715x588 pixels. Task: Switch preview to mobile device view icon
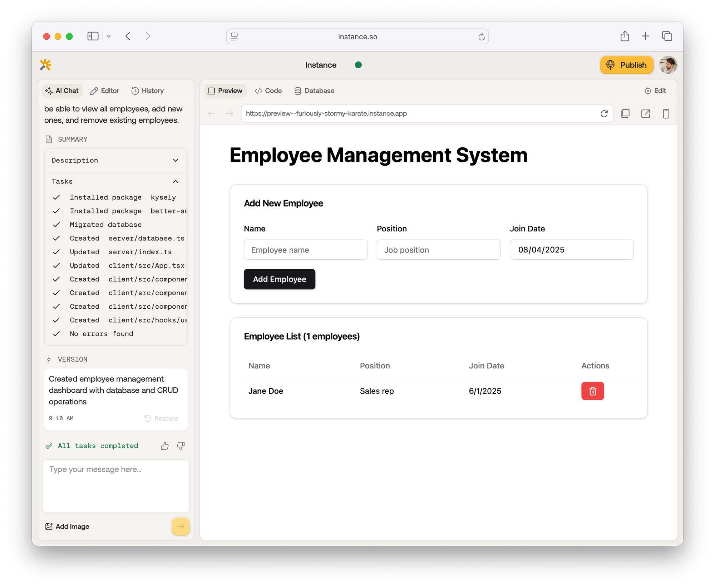(x=666, y=114)
